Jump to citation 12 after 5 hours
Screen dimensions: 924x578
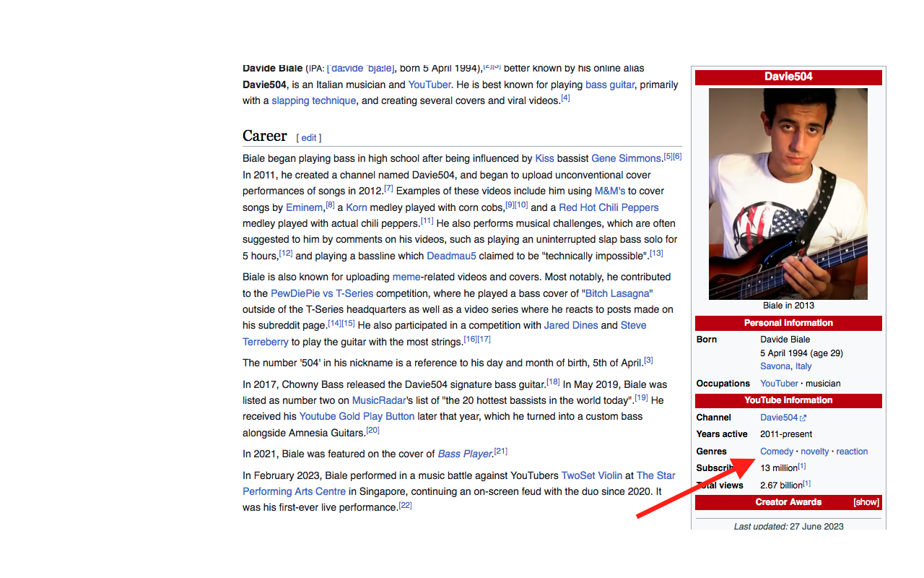coord(286,254)
